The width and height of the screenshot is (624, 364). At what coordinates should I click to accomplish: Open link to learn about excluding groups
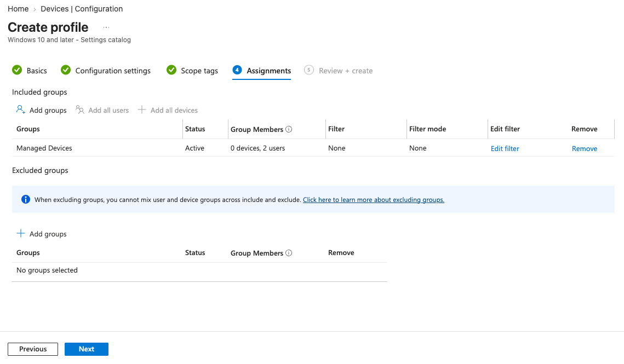[373, 200]
